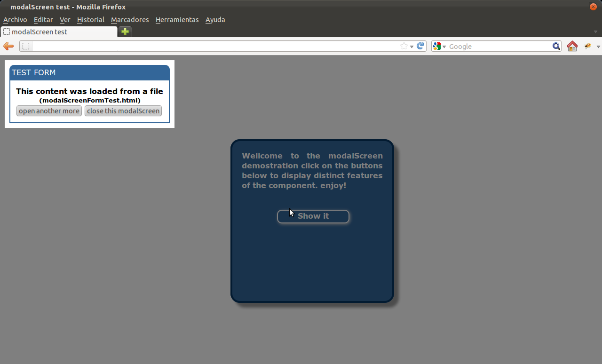The image size is (602, 364).
Task: Select the modalScreen test tab
Action: tap(56, 32)
